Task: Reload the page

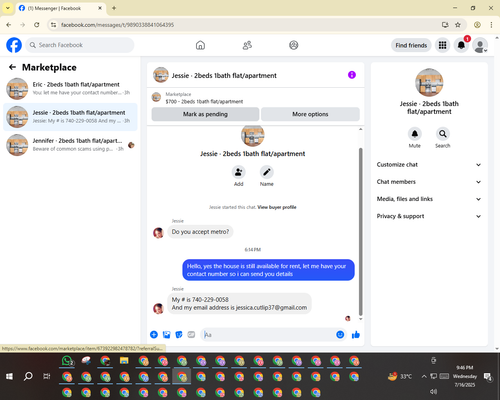Action: point(37,25)
